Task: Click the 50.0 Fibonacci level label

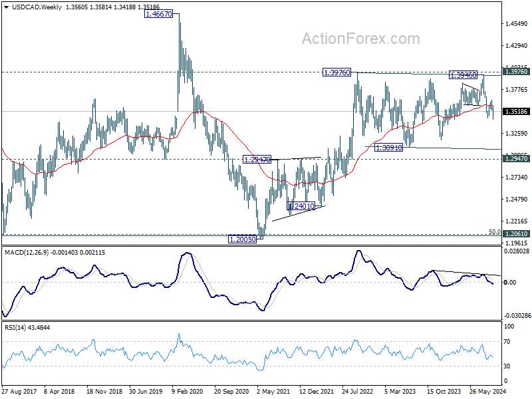Action: tap(494, 231)
